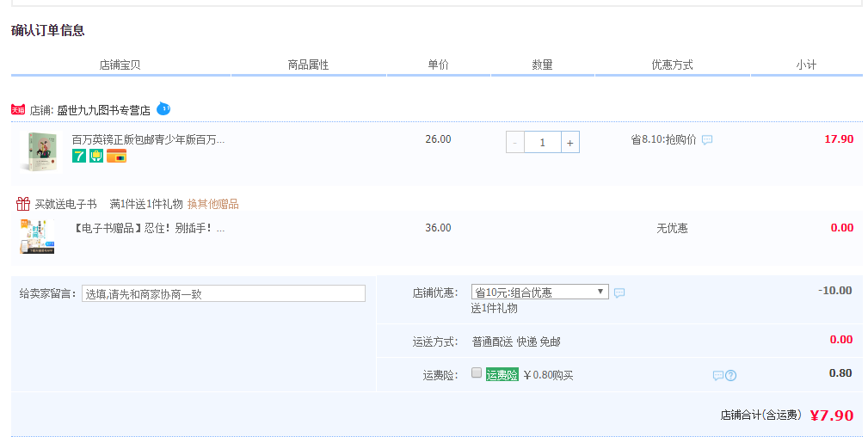The image size is (868, 437).
Task: Click the 普通配送 快递 免邮 shipping text
Action: tap(516, 342)
